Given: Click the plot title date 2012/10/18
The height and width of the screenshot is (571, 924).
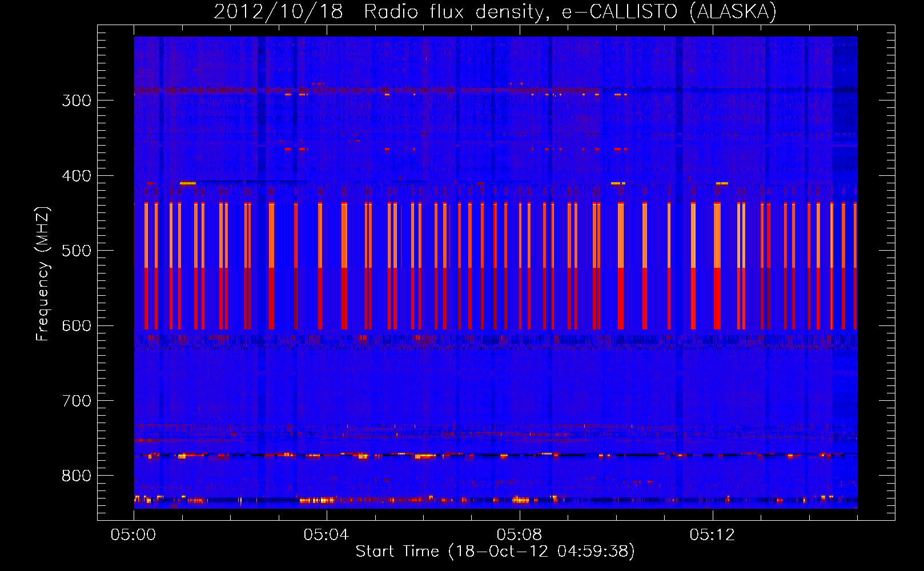Looking at the screenshot, I should click(278, 12).
